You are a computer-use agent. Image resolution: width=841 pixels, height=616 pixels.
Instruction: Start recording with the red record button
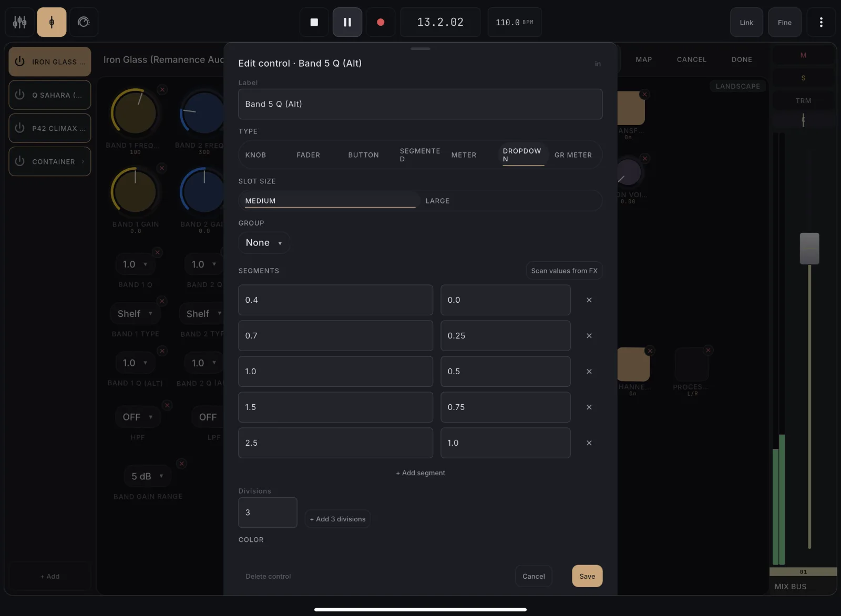[x=381, y=22]
